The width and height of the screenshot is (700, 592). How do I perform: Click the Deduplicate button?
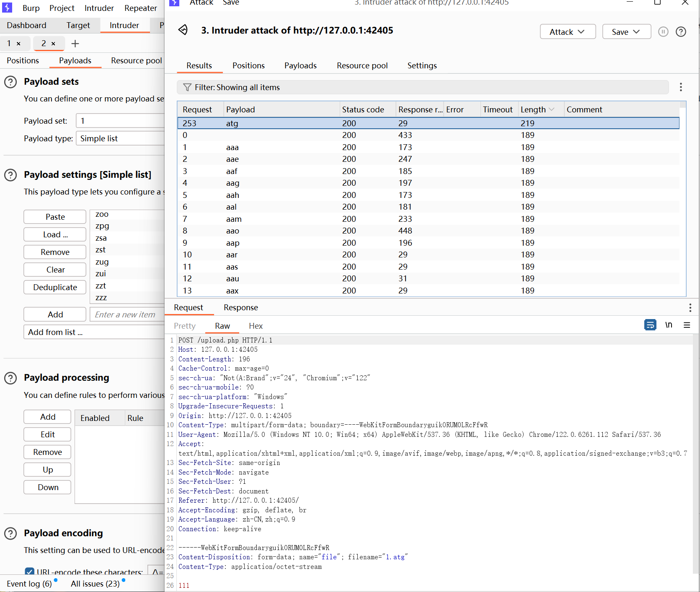[55, 287]
